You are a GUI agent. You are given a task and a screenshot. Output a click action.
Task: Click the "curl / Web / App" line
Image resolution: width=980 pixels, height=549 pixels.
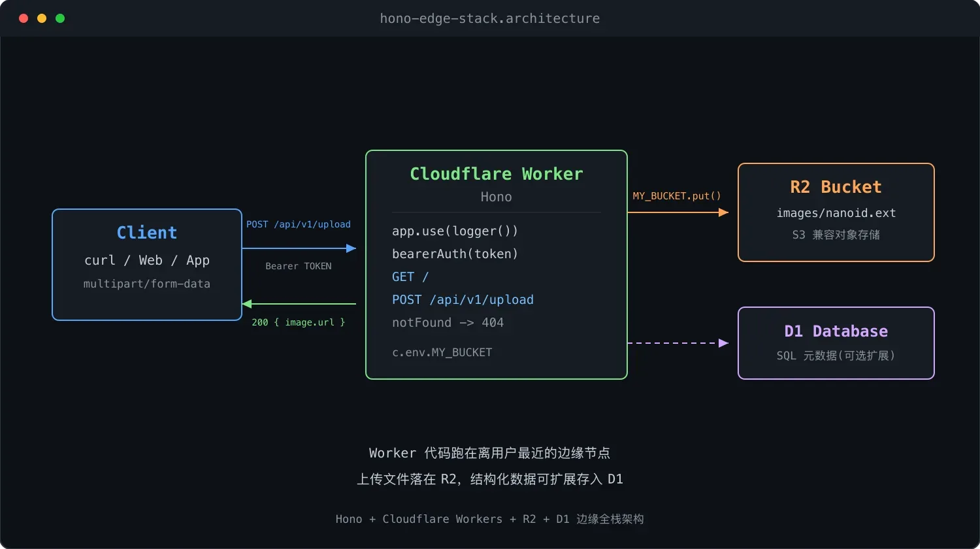[x=147, y=260]
